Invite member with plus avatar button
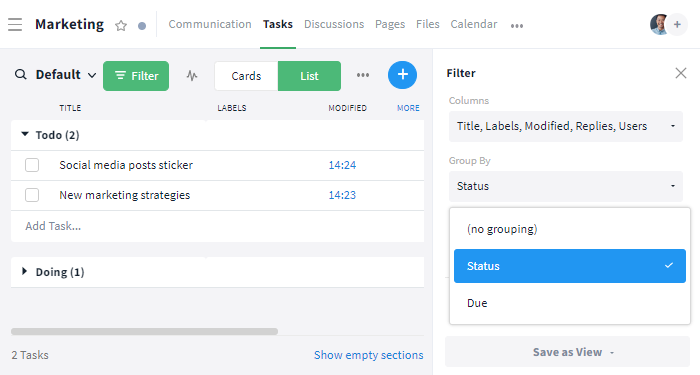700x375 pixels. (677, 25)
